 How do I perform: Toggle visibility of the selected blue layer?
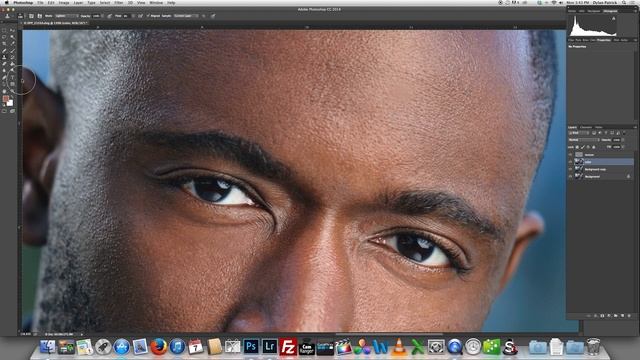point(571,162)
